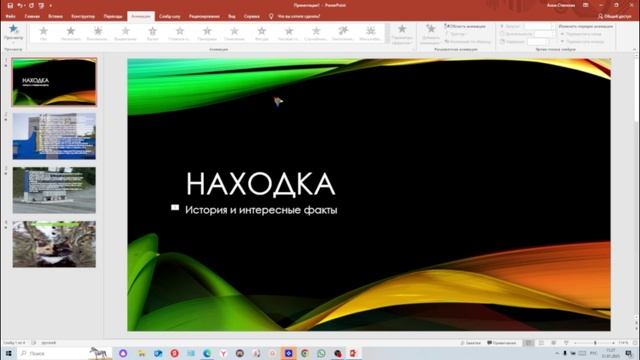This screenshot has height=360, width=640.
Task: Switch to Normal view in status bar
Action: tap(529, 343)
